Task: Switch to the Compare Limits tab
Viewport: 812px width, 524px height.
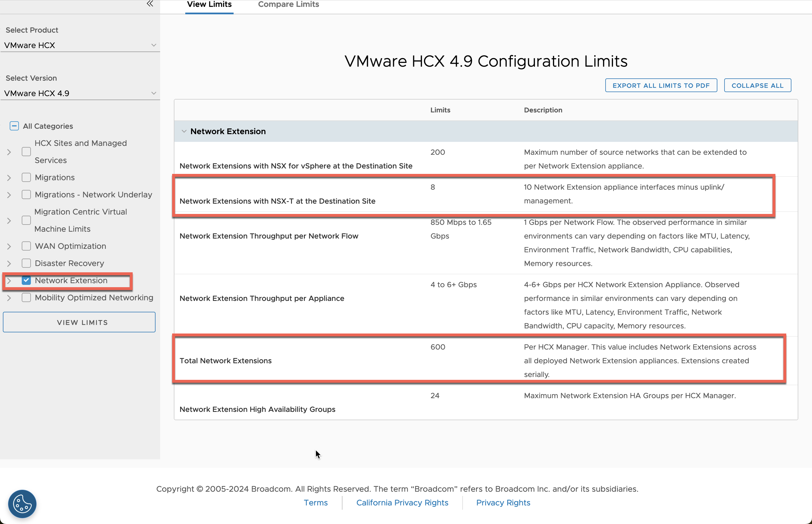Action: pos(288,4)
